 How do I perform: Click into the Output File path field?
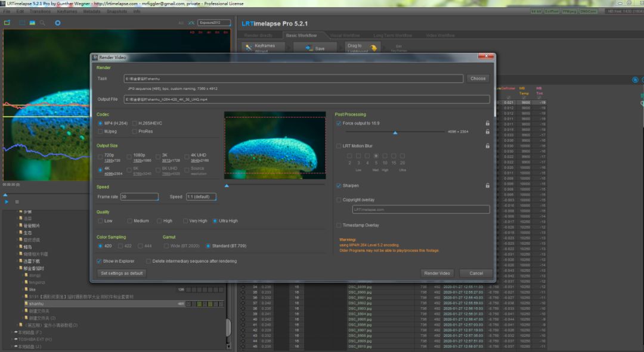click(307, 99)
